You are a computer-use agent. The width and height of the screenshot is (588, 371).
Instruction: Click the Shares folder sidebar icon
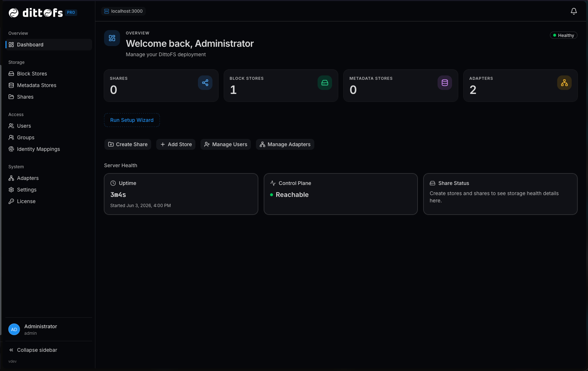pos(11,97)
